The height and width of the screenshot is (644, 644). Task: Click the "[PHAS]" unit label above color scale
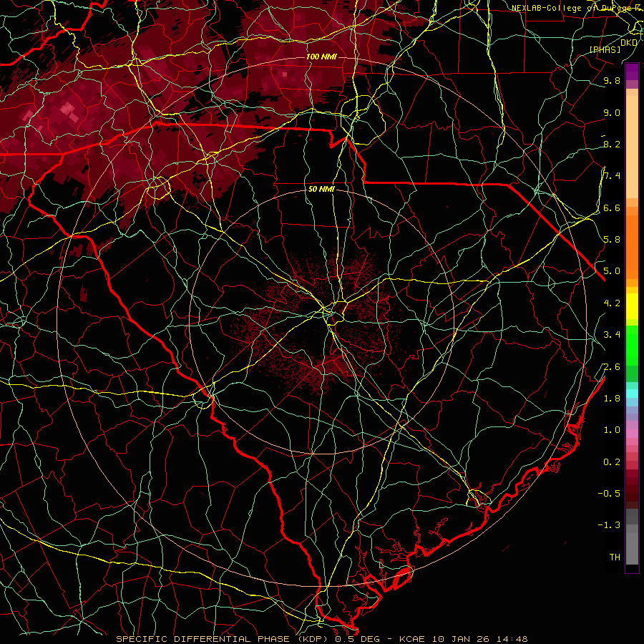pyautogui.click(x=605, y=49)
